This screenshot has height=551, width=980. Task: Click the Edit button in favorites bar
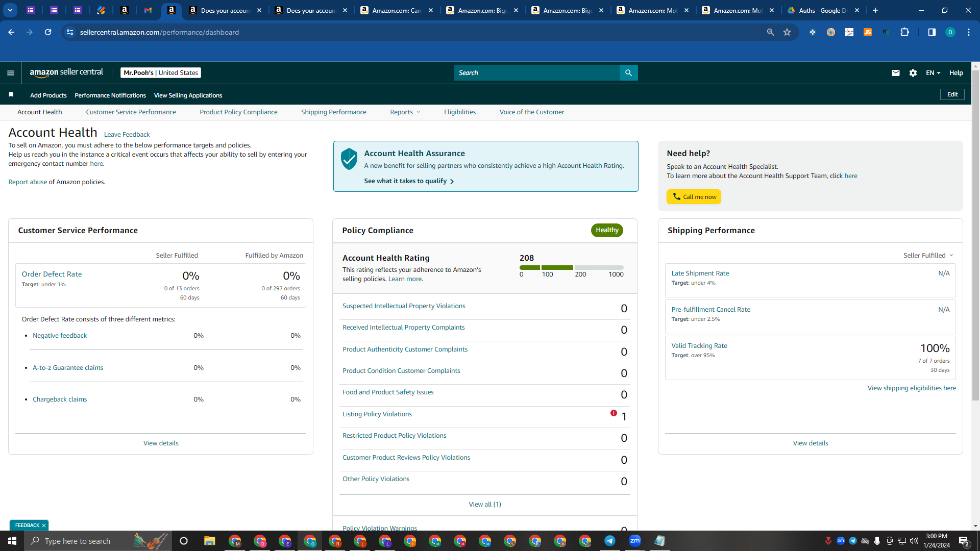[952, 94]
